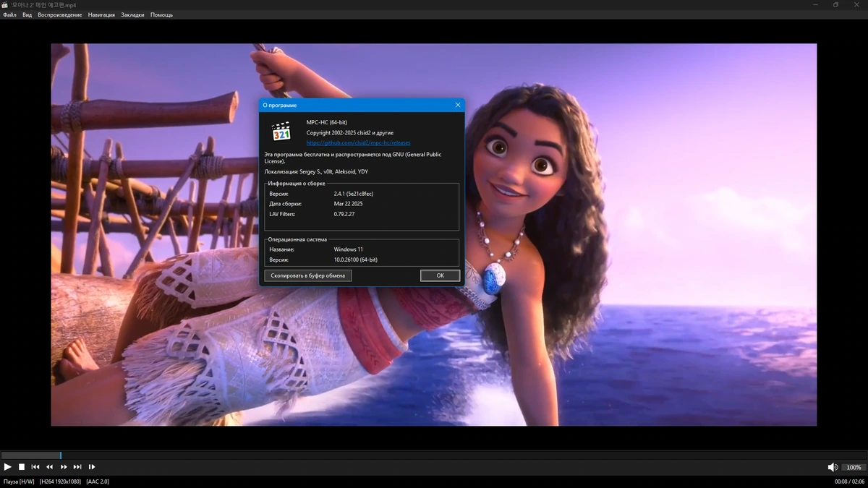Image resolution: width=868 pixels, height=488 pixels.
Task: Click the MPC-HC 321 clapperboard logo
Action: click(281, 132)
